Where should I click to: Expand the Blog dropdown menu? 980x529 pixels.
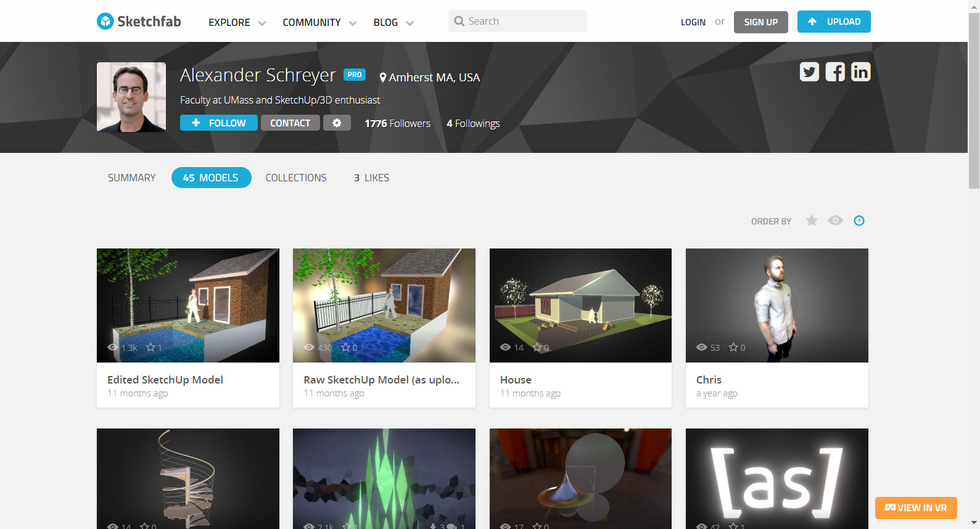pos(393,22)
